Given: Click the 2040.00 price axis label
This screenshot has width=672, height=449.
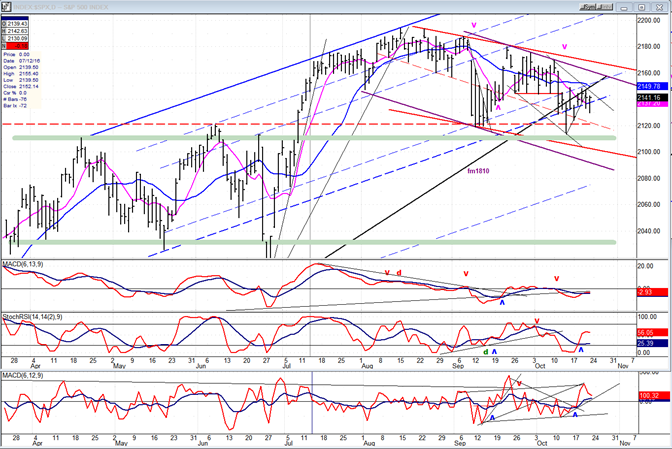Looking at the screenshot, I should coord(648,231).
